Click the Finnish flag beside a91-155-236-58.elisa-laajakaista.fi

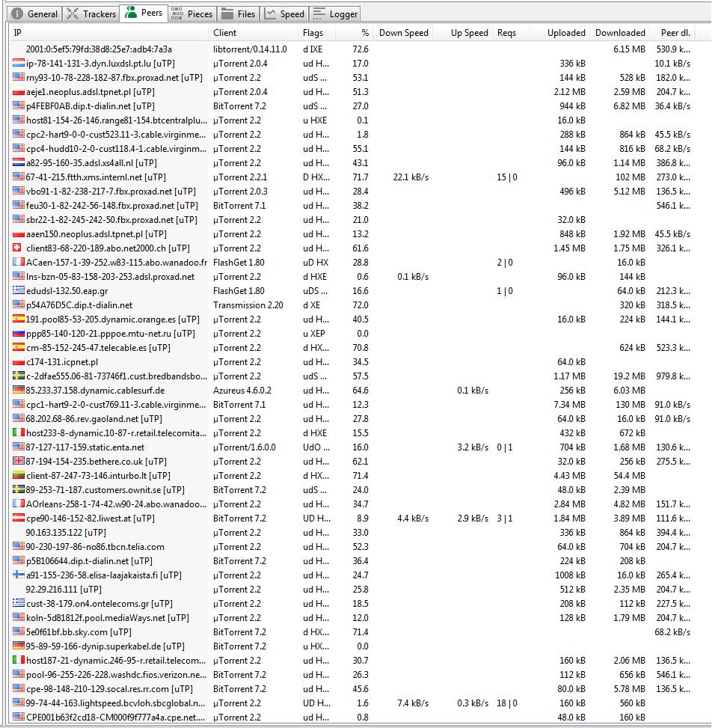click(x=19, y=575)
